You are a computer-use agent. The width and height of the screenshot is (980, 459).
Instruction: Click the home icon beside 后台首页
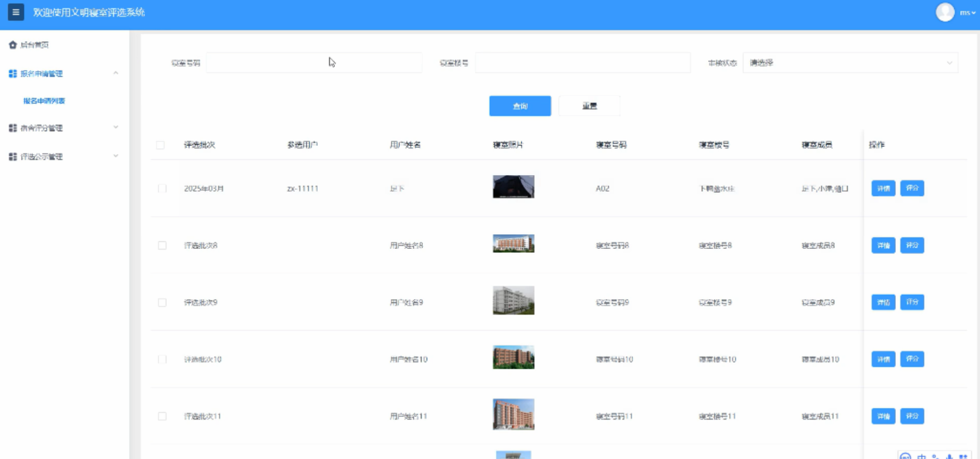coord(13,45)
